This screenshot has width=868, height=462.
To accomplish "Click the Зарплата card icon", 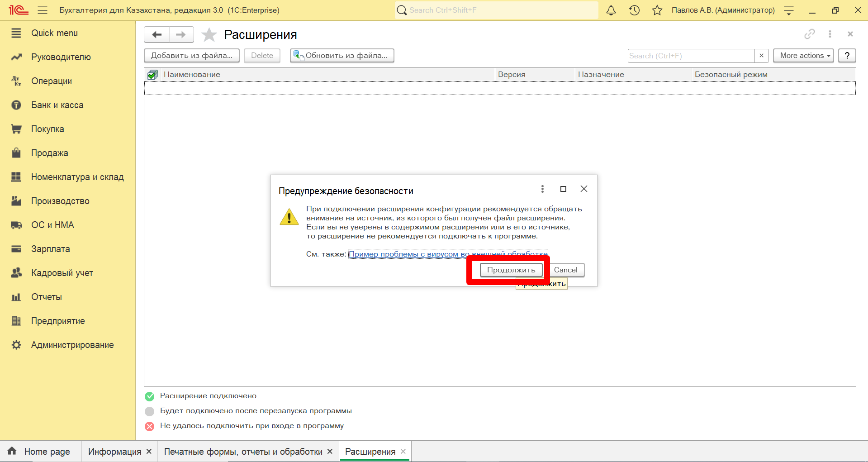I will [16, 249].
